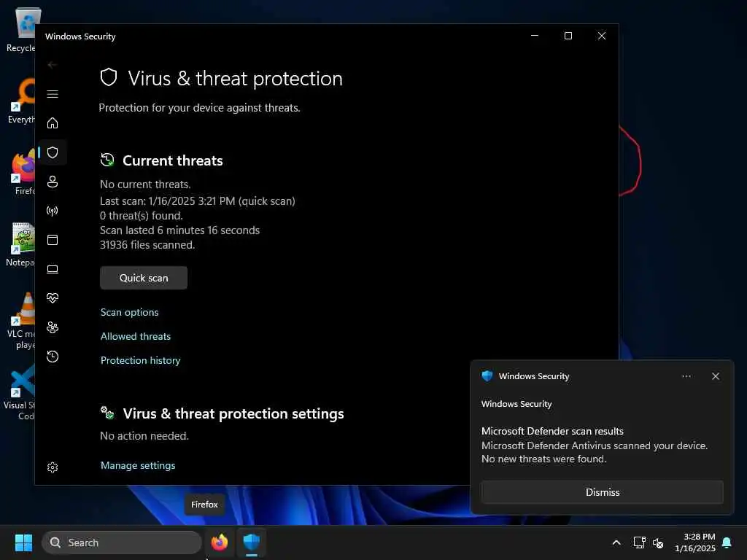This screenshot has width=747, height=560.
Task: Minimize the Windows Security window
Action: pos(535,36)
